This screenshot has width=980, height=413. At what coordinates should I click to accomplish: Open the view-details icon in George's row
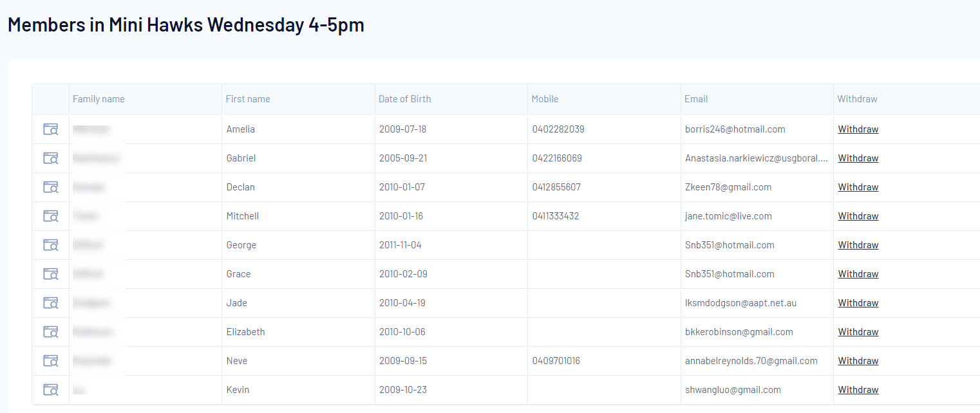tap(51, 245)
